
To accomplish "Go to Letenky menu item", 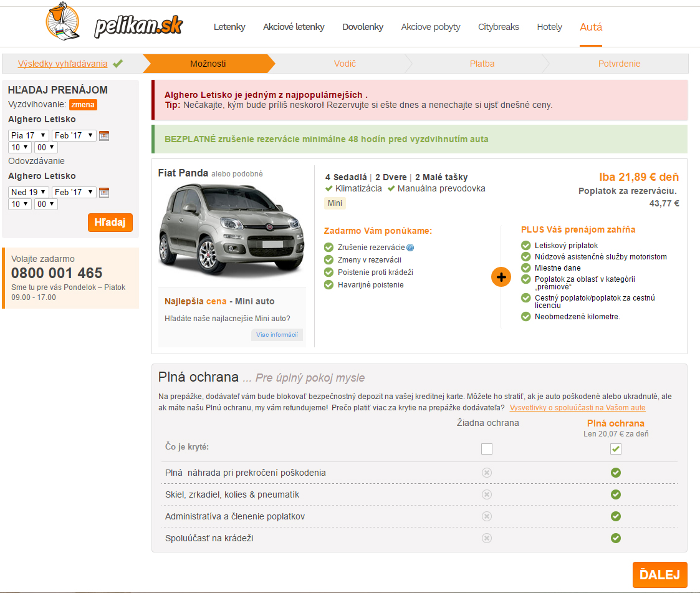I will (229, 27).
